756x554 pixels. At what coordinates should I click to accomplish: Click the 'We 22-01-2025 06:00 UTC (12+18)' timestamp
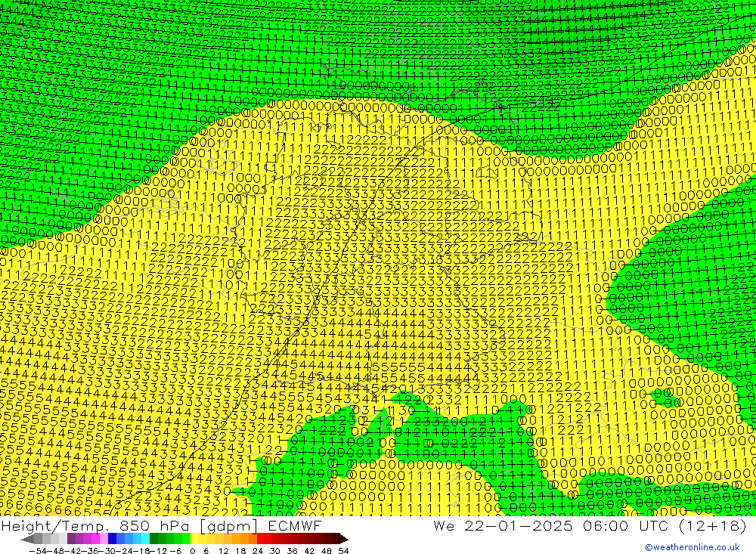[x=589, y=525]
